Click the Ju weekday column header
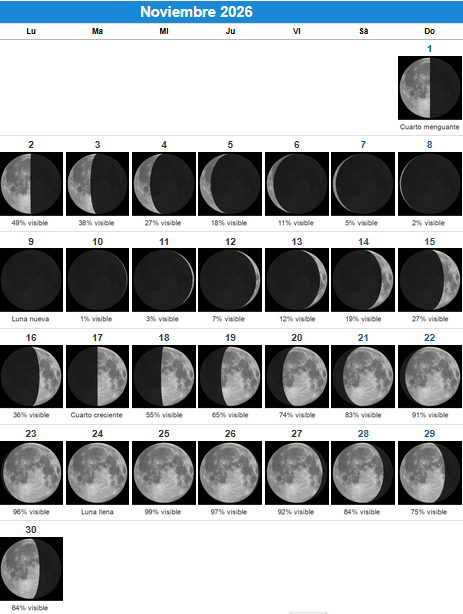The width and height of the screenshot is (463, 614). click(x=230, y=31)
